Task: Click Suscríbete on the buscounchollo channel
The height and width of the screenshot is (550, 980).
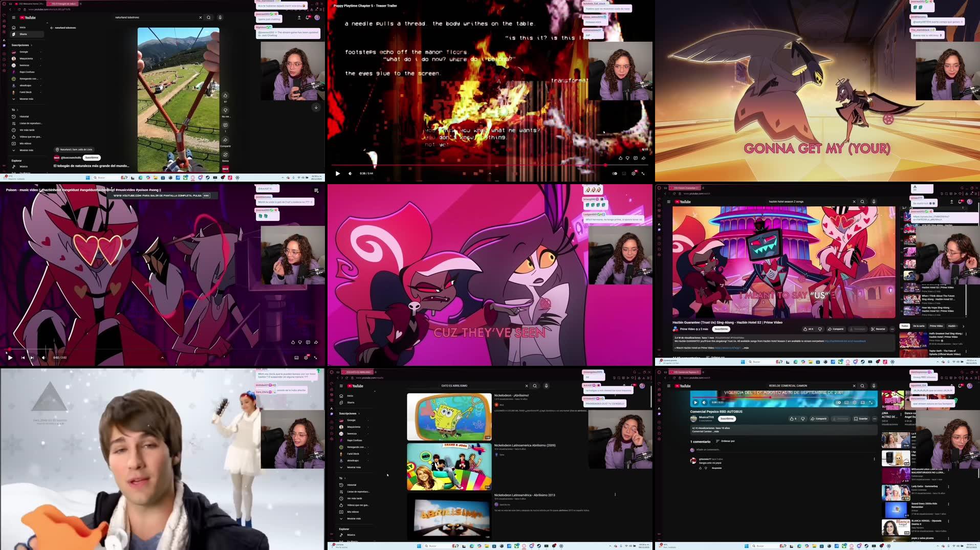Action: 91,157
